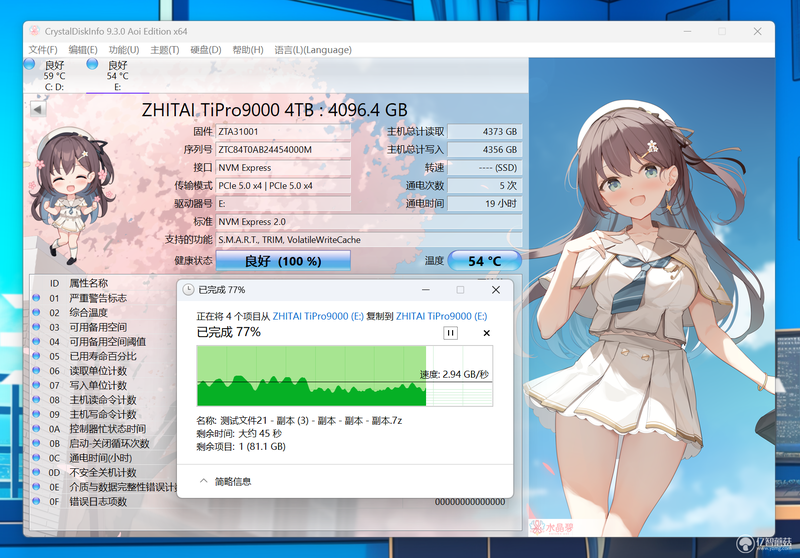The width and height of the screenshot is (800, 558).
Task: Click the status dot for 01 严重警告标志
Action: point(36,297)
